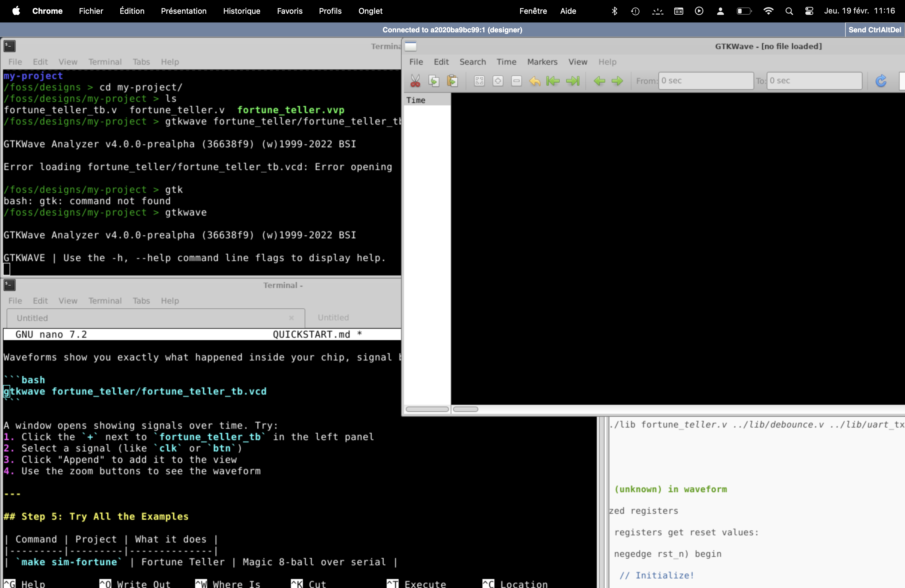Click the signal pane horizontal scrollbar
Image resolution: width=905 pixels, height=588 pixels.
point(427,409)
